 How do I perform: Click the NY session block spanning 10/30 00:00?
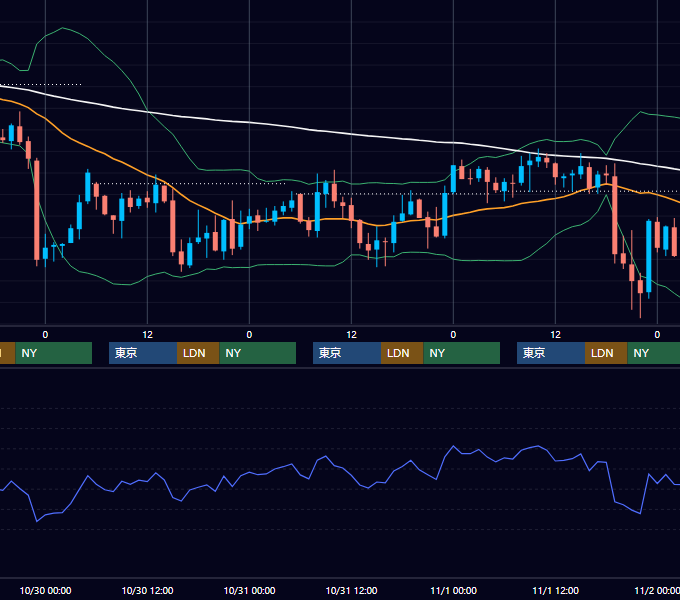point(54,353)
